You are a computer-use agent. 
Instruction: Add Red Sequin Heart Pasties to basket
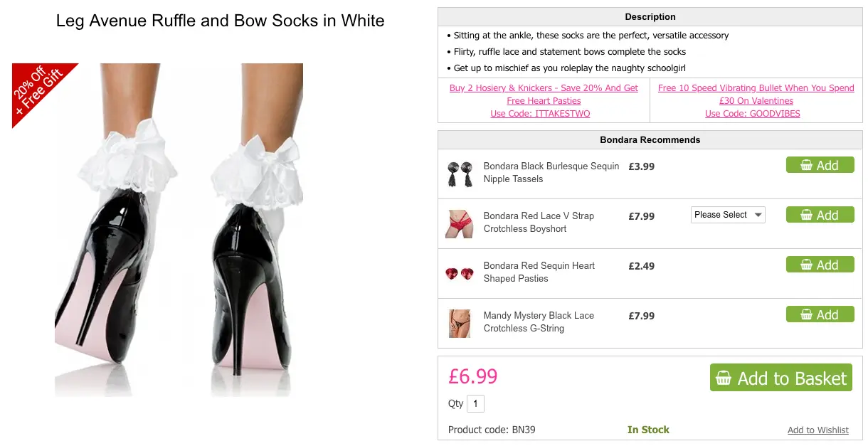coord(820,265)
